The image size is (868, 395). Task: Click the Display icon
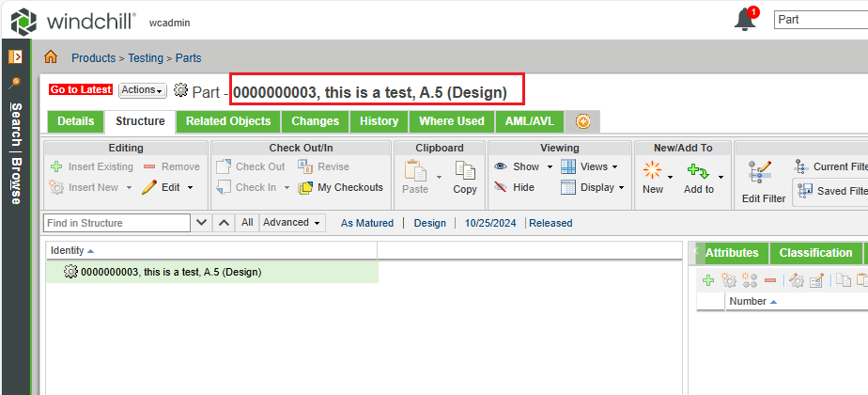point(568,187)
